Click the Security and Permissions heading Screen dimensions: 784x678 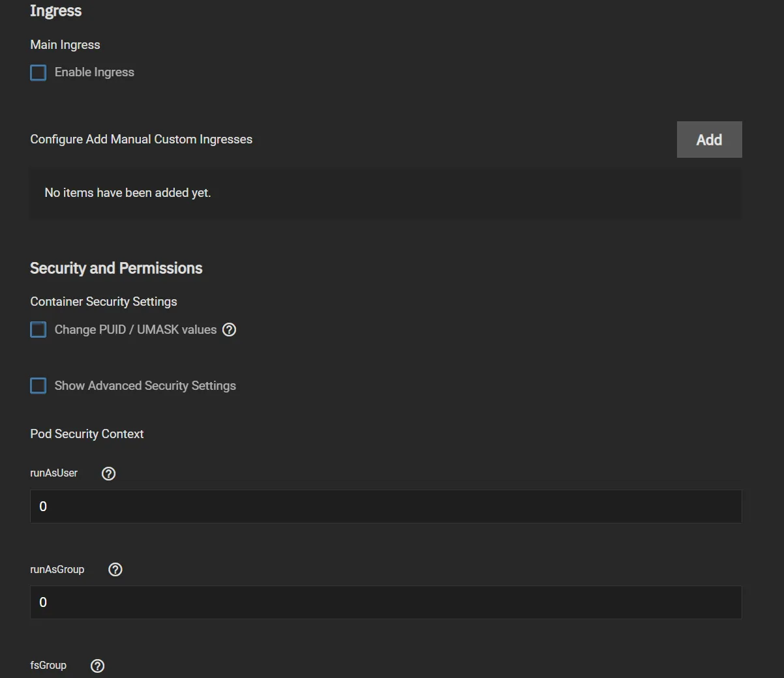pyautogui.click(x=116, y=267)
